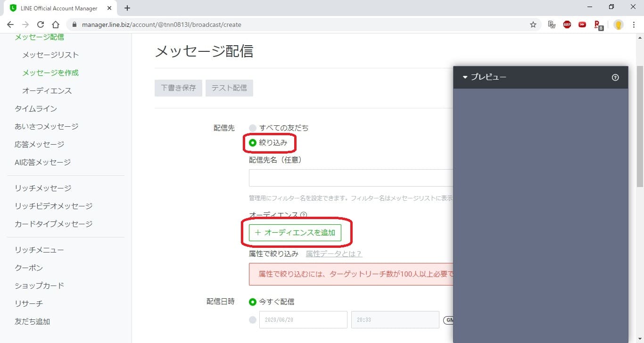
Task: Click the 配信先名 text field
Action: click(351, 178)
